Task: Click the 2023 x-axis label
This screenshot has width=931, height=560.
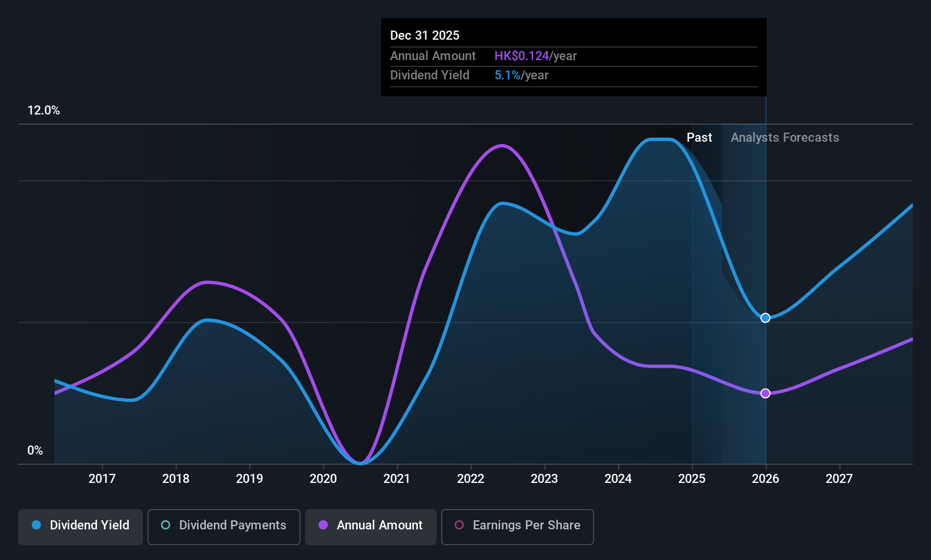Action: (x=544, y=478)
